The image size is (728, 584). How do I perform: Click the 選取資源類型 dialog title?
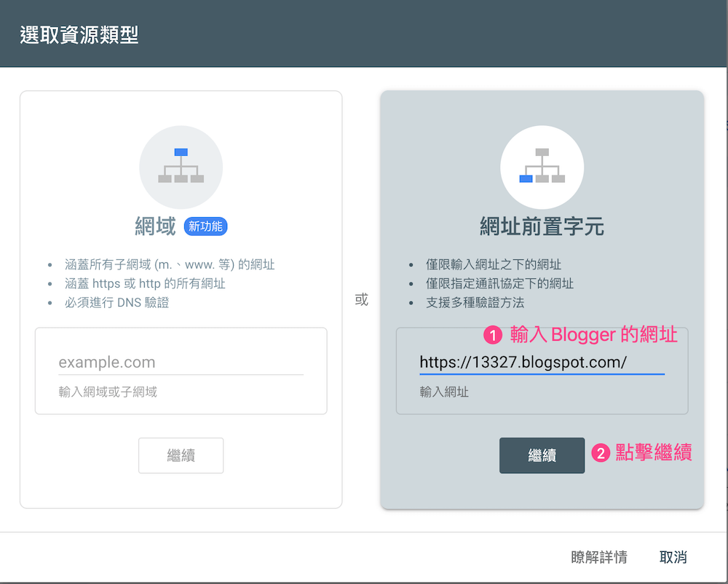[79, 35]
